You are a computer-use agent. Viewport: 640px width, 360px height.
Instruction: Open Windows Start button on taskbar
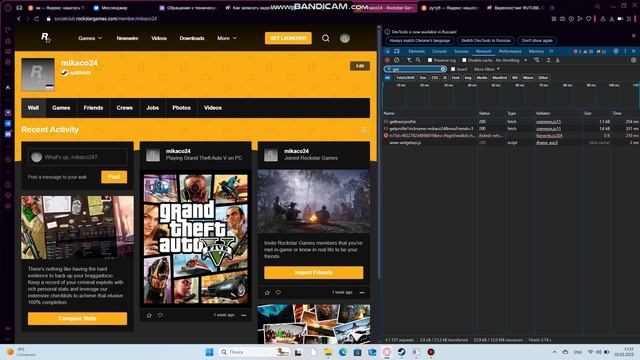pyautogui.click(x=209, y=352)
